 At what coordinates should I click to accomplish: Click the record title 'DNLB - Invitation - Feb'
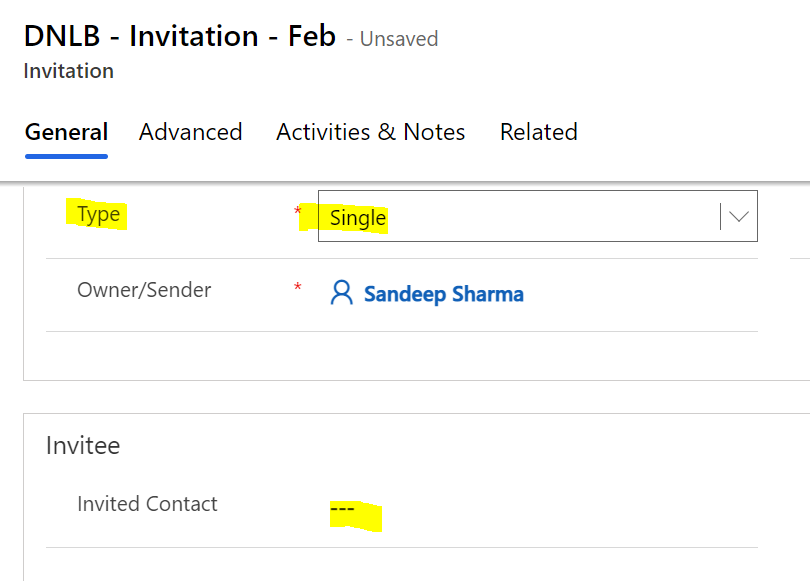180,36
